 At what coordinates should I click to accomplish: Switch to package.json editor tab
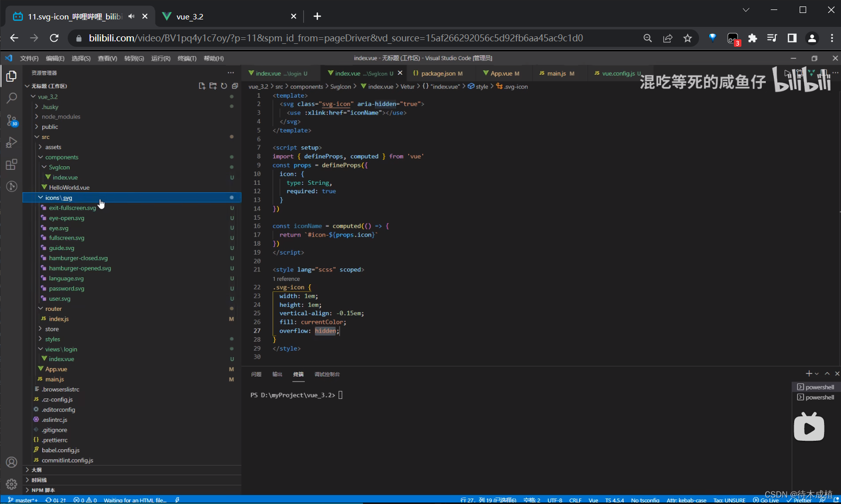(438, 73)
